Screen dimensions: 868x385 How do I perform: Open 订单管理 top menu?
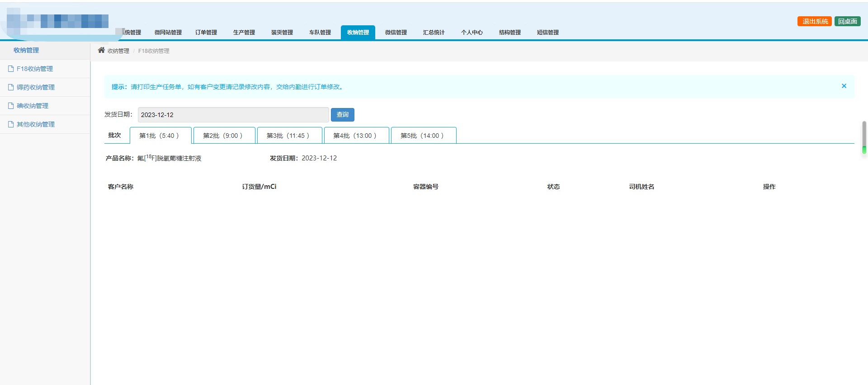[x=206, y=33]
